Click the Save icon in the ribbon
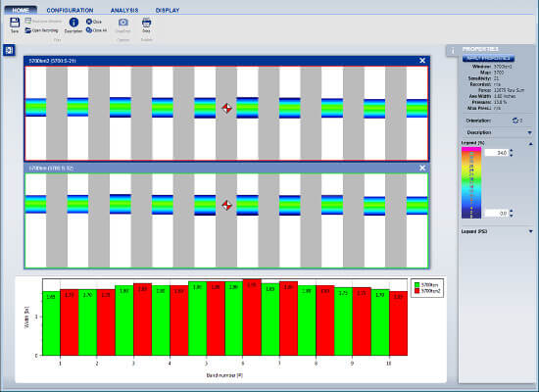 [x=15, y=23]
